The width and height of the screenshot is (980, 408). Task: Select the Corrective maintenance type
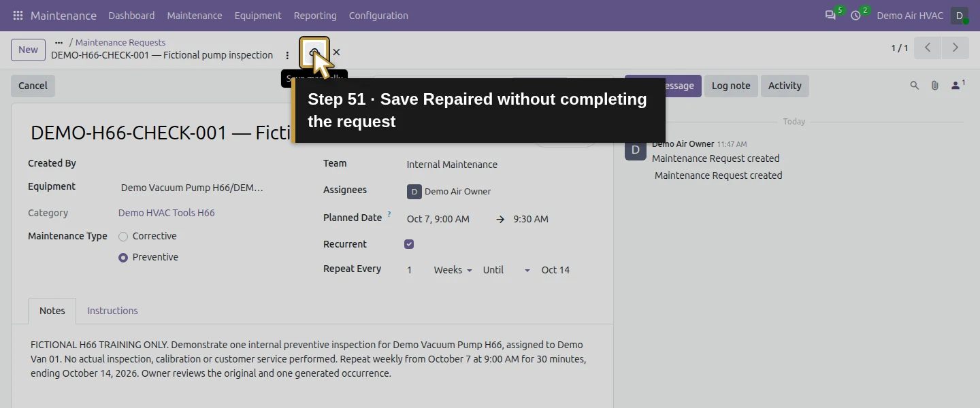coord(123,237)
